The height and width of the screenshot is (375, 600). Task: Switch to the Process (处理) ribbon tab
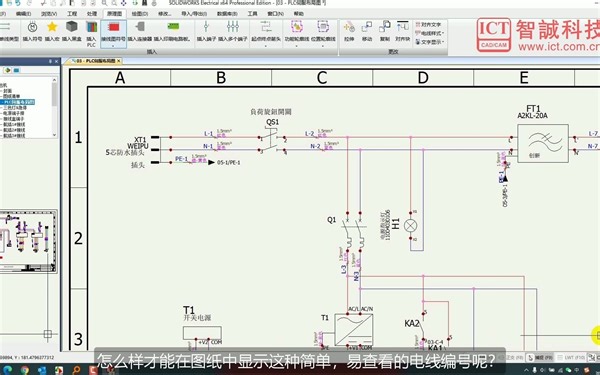[x=92, y=13]
